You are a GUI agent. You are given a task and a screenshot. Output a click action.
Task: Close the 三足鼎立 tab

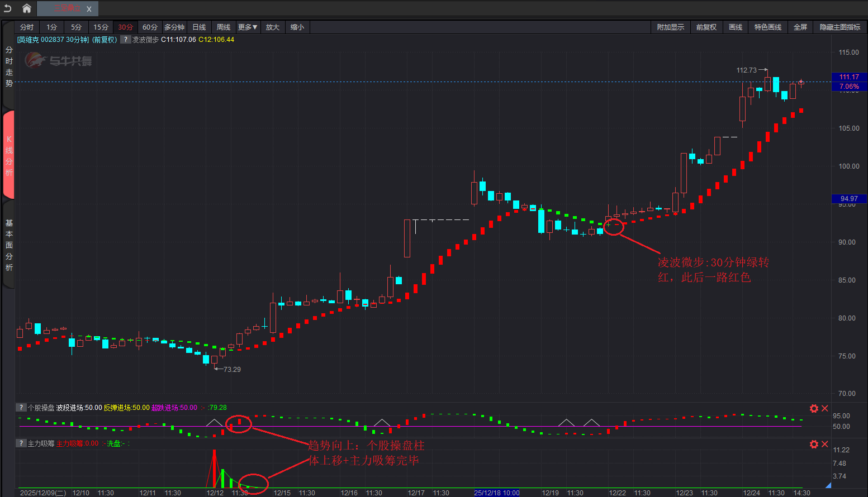pos(89,9)
